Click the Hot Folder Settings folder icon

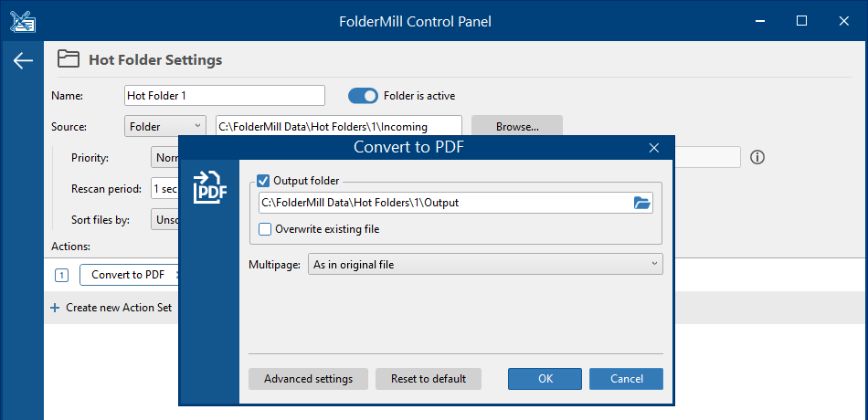68,60
